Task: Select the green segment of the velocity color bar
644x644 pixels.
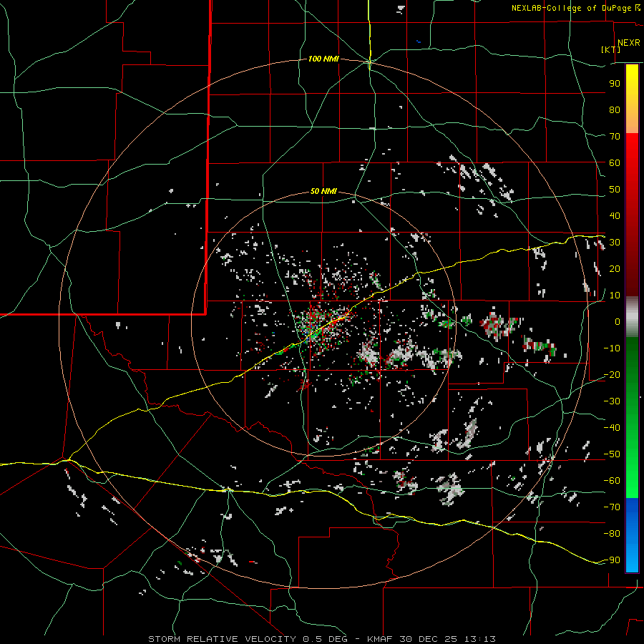Action: click(x=632, y=417)
